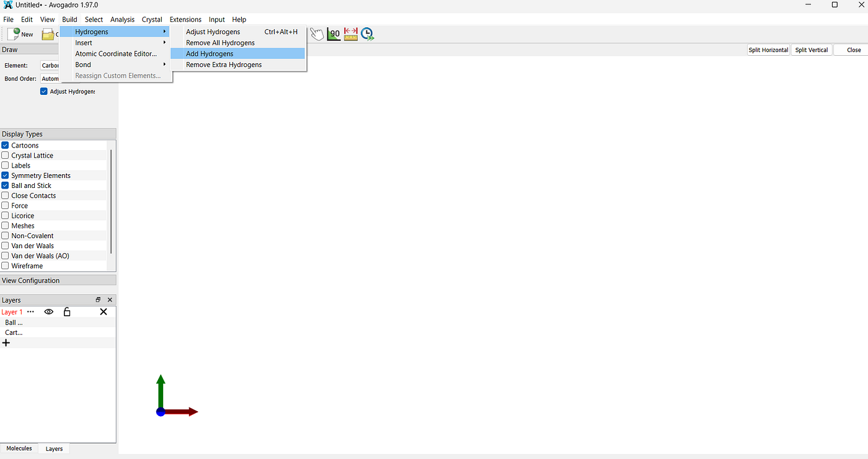Enable Close Contacts display type
868x459 pixels.
[5, 195]
